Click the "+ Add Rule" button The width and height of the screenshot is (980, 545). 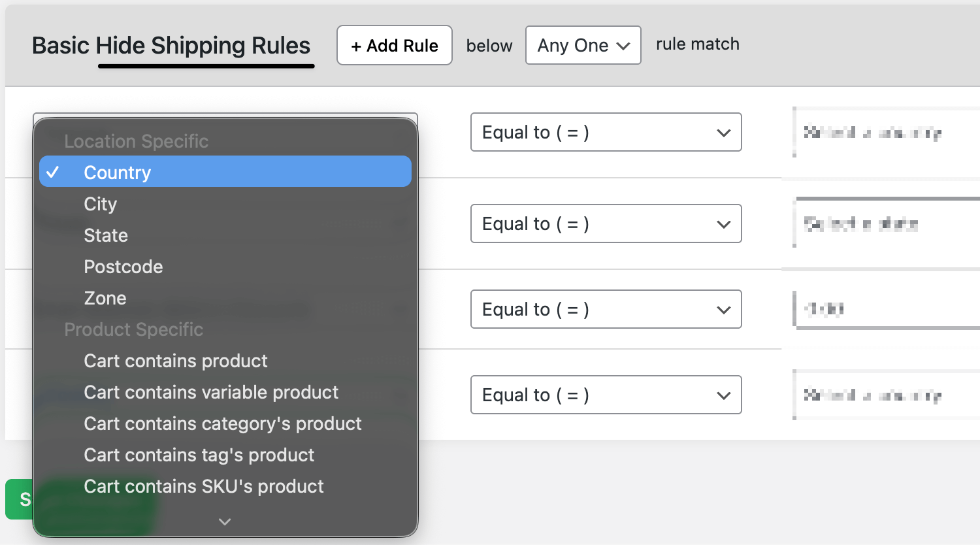pyautogui.click(x=394, y=45)
